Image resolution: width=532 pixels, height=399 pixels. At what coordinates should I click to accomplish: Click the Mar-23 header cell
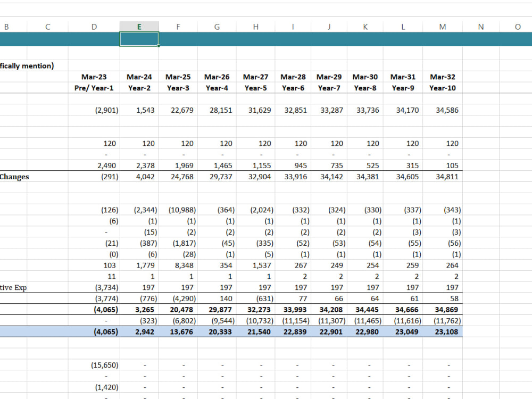click(94, 77)
